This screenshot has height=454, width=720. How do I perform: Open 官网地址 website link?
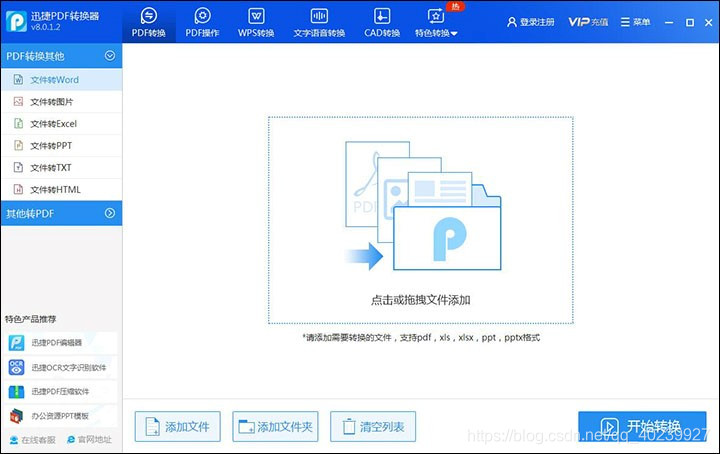point(89,440)
